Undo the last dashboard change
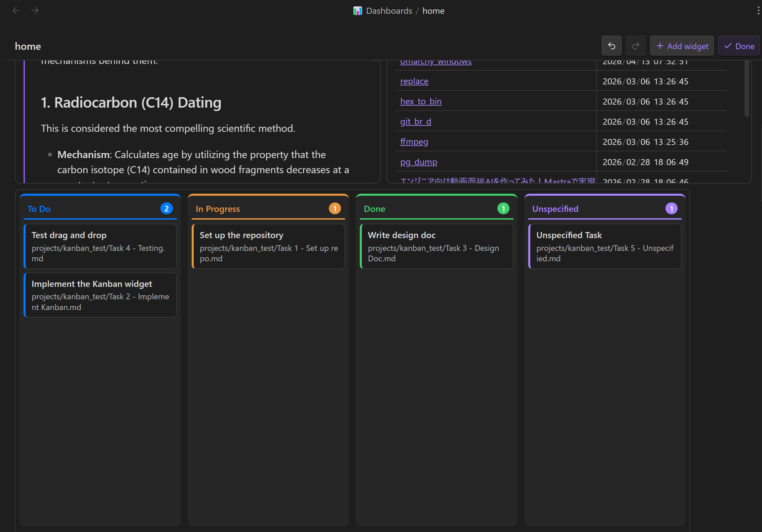Screen dimensions: 762x532 click(x=611, y=46)
